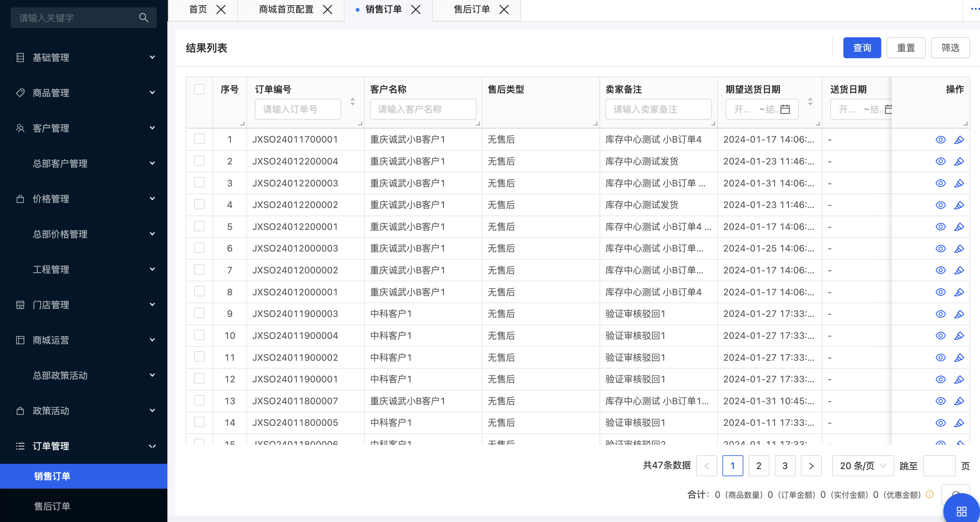The height and width of the screenshot is (522, 980).
Task: Expand the 价格管理 sidebar menu
Action: [84, 199]
